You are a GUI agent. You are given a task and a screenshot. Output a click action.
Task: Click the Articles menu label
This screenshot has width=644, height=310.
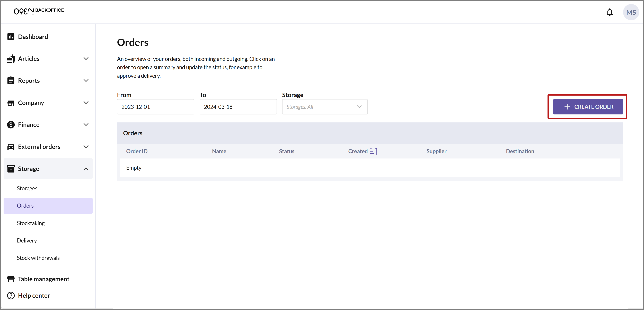click(29, 58)
